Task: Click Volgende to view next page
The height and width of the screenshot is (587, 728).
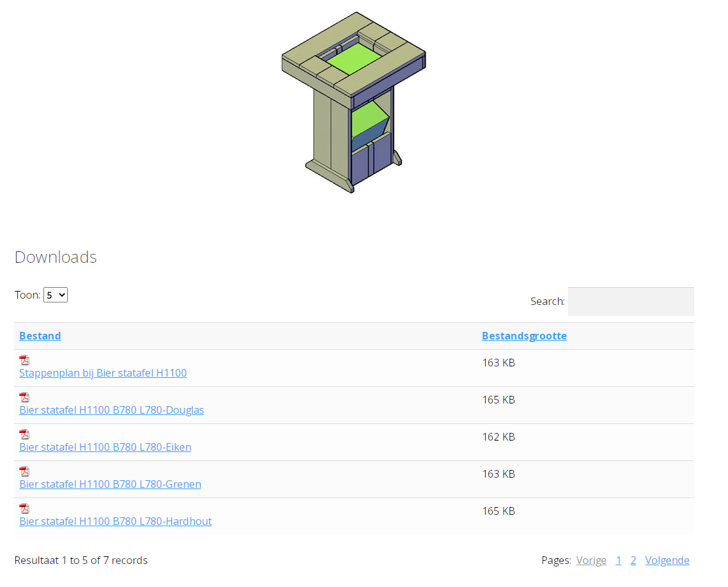Action: (667, 560)
